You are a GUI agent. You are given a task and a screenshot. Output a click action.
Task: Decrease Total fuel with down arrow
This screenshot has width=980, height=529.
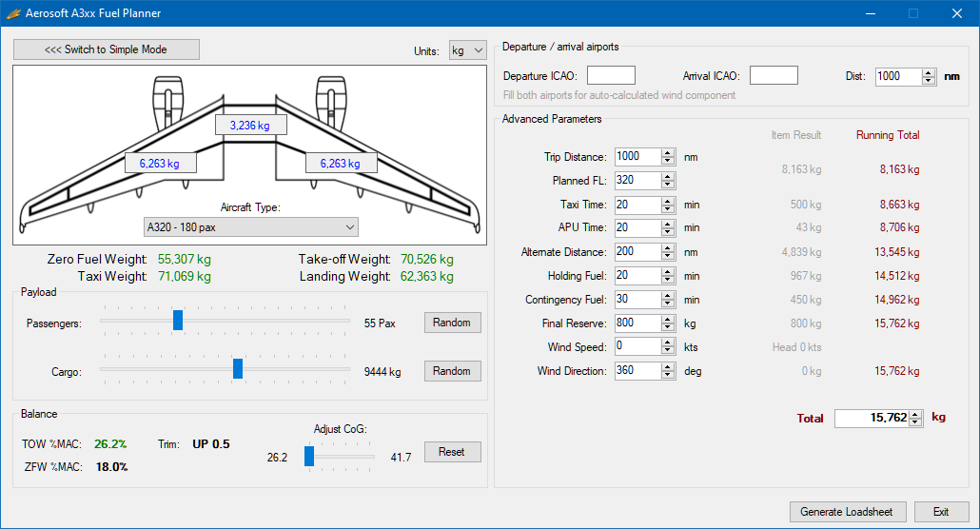click(915, 422)
